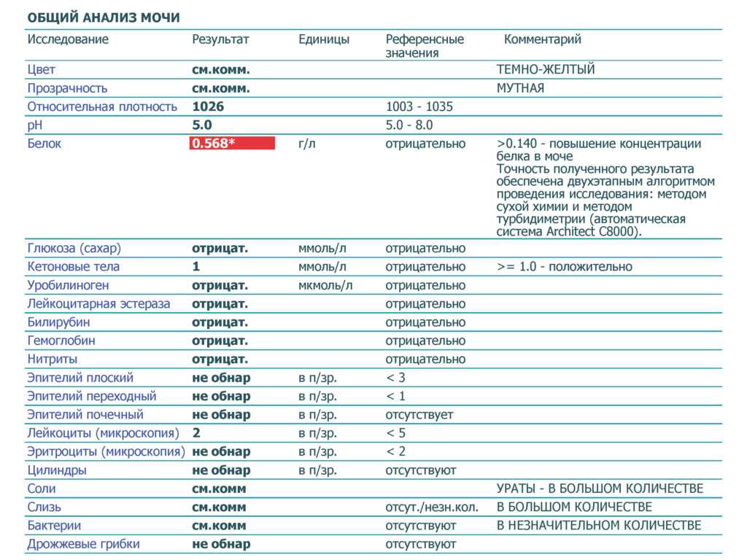Click the Референсные значения column header
Screen dimensions: 747x560
(425, 46)
